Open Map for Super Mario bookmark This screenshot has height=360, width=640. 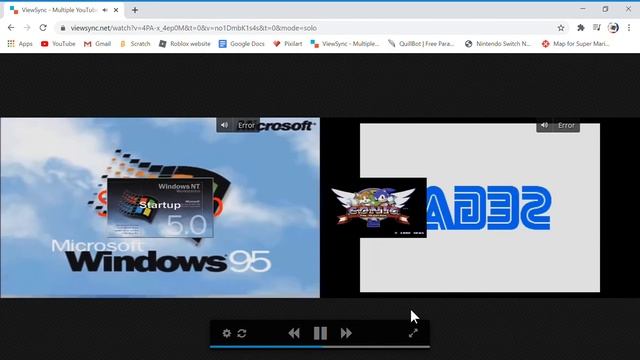[x=576, y=44]
